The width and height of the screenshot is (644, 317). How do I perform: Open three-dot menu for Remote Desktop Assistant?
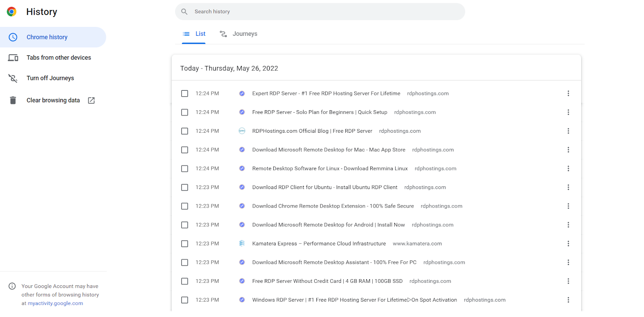click(568, 262)
